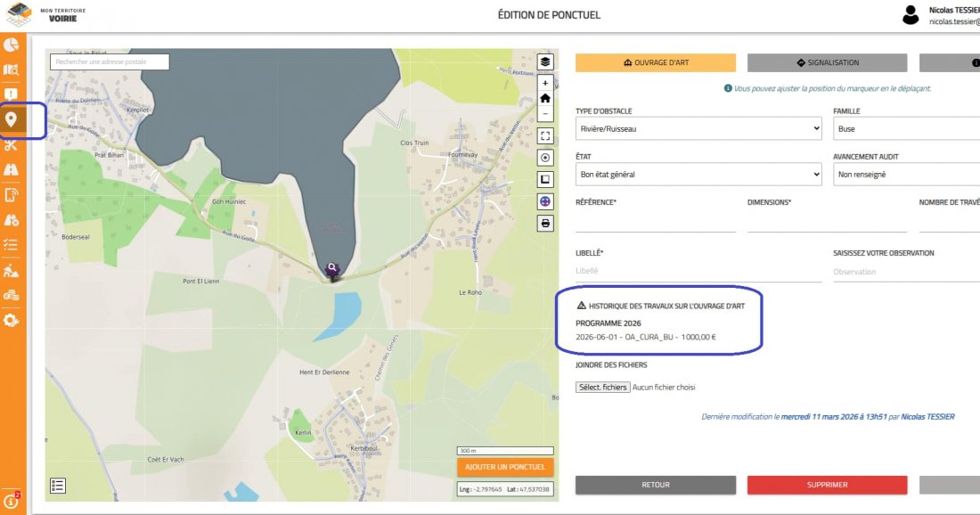Click the Supprimer button
The width and height of the screenshot is (980, 515).
pos(827,485)
